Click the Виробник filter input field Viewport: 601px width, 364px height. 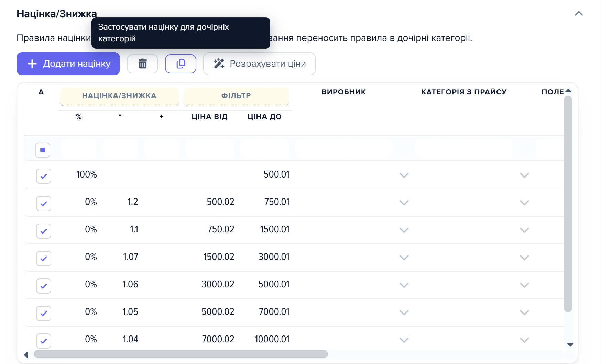(344, 149)
